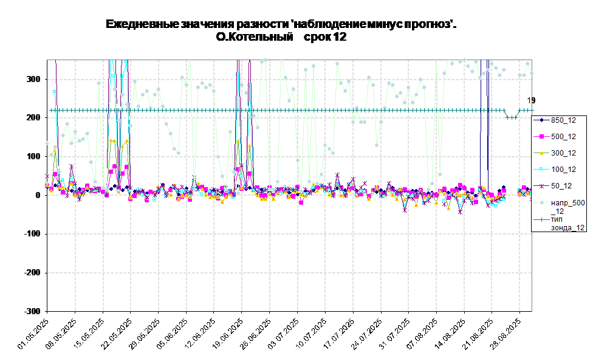
Task: Click the напр_500_12 legend entry
Action: 567,206
